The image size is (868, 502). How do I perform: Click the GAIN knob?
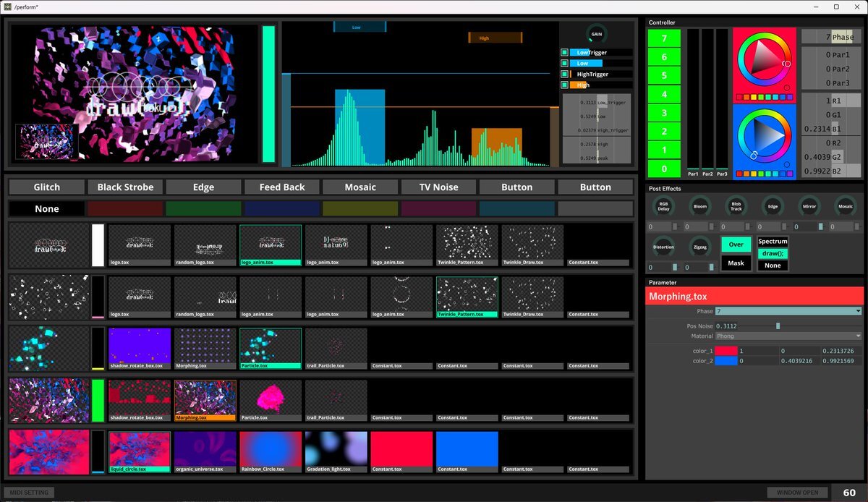[597, 34]
